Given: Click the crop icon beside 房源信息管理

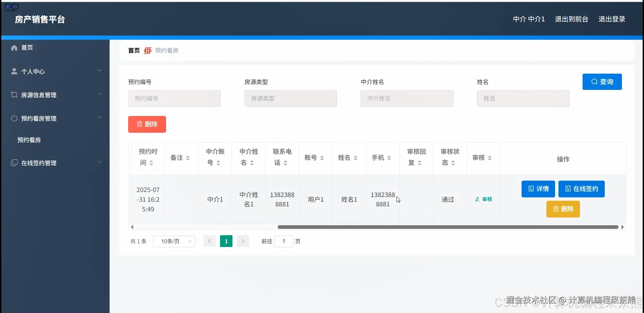Looking at the screenshot, I should (14, 95).
